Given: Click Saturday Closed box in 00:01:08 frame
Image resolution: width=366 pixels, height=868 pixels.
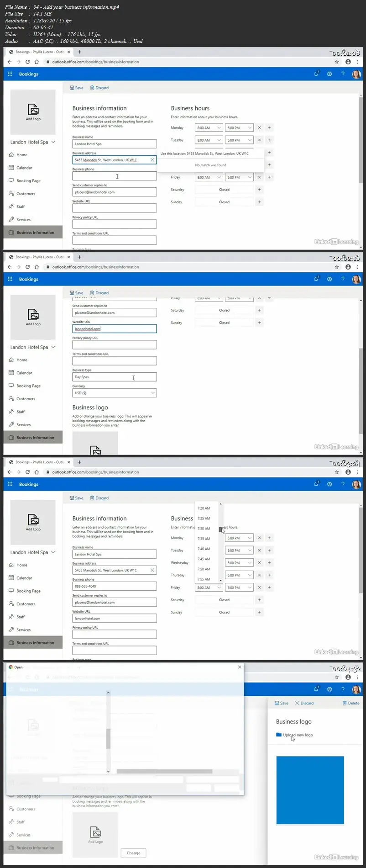Looking at the screenshot, I should [x=224, y=190].
